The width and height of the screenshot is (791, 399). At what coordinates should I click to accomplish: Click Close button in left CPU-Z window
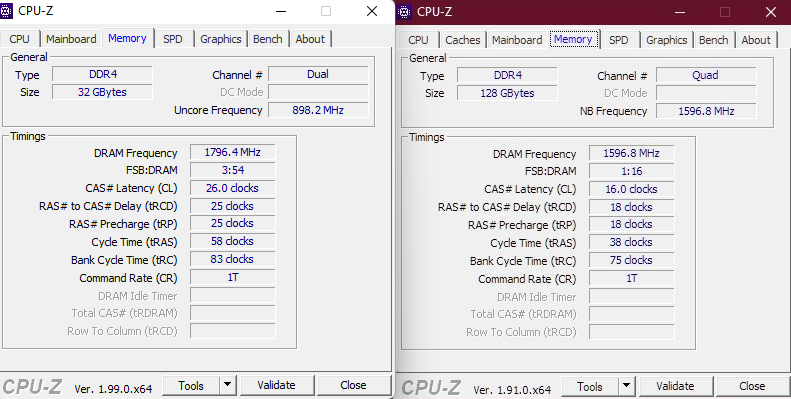[x=353, y=385]
